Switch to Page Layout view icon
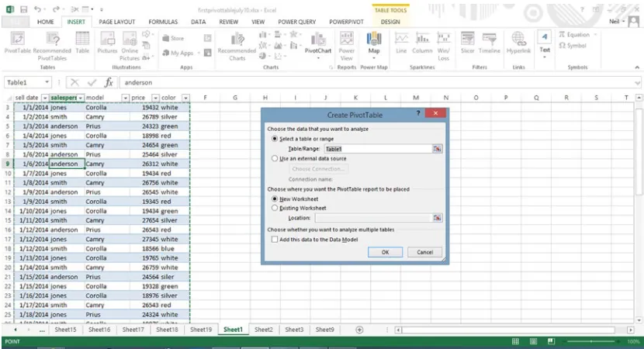 click(533, 341)
